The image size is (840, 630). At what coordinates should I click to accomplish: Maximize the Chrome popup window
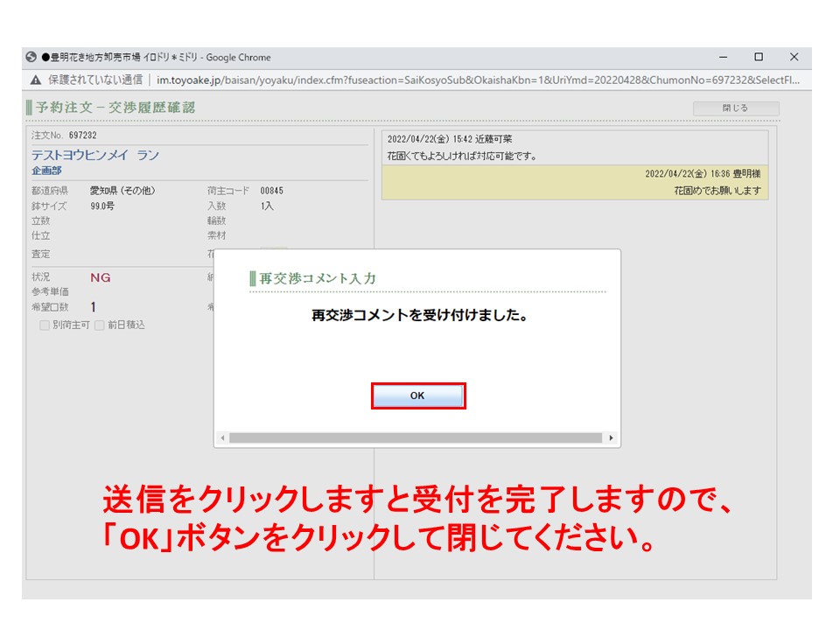[759, 57]
